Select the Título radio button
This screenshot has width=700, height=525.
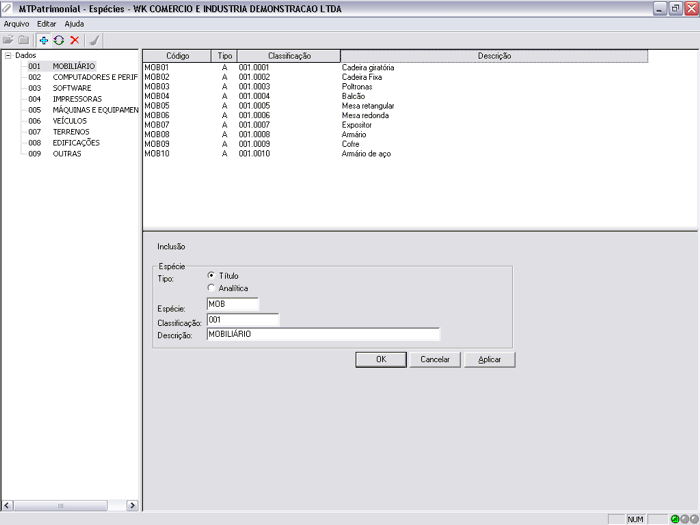click(x=211, y=275)
